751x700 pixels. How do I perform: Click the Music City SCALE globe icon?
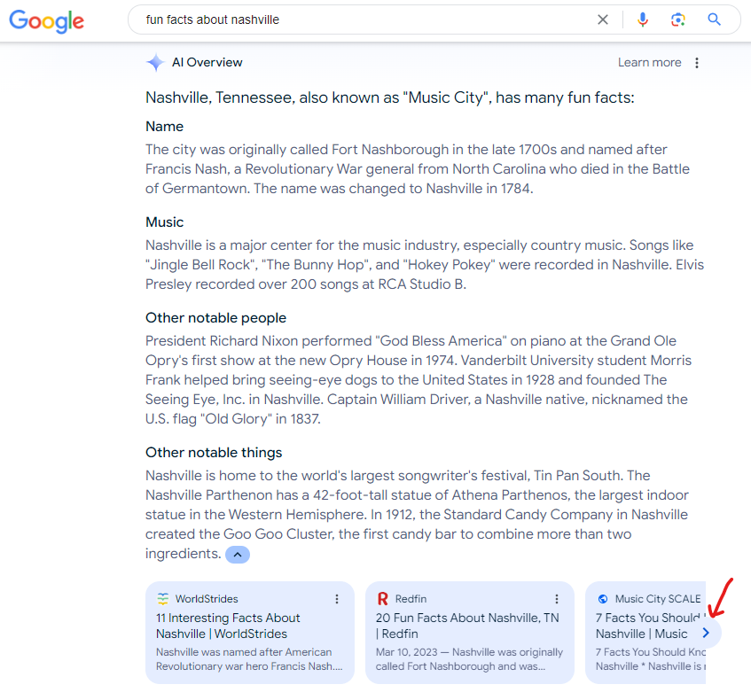click(x=603, y=599)
